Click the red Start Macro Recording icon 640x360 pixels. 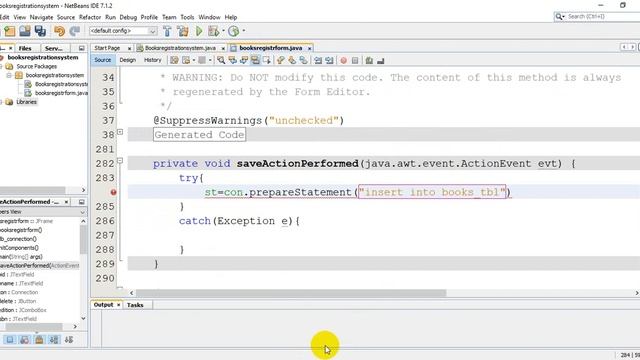coord(344,60)
